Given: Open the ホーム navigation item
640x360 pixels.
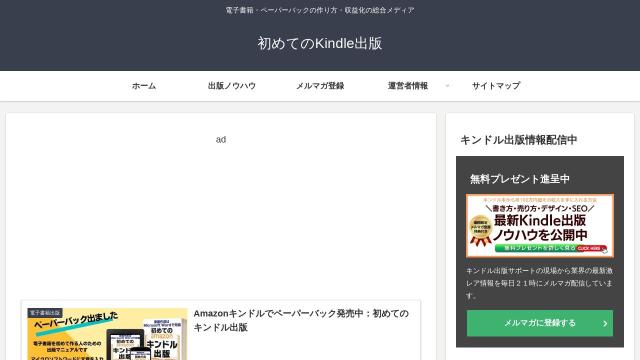Looking at the screenshot, I should click(144, 86).
